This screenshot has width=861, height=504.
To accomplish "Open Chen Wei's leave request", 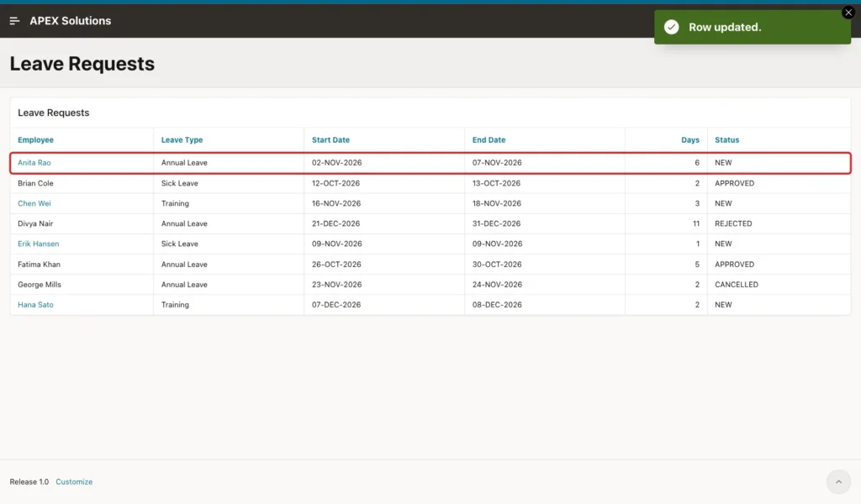I will [34, 203].
